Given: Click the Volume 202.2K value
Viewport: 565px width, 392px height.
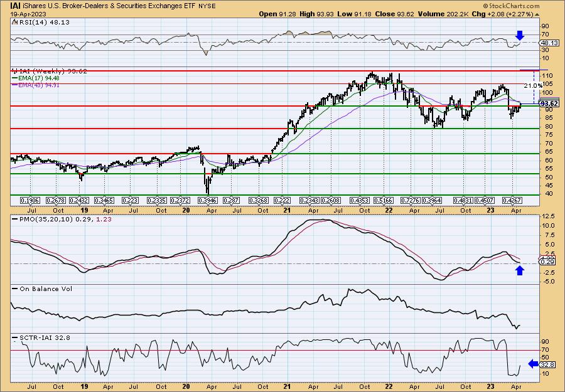Looking at the screenshot, I should click(444, 14).
